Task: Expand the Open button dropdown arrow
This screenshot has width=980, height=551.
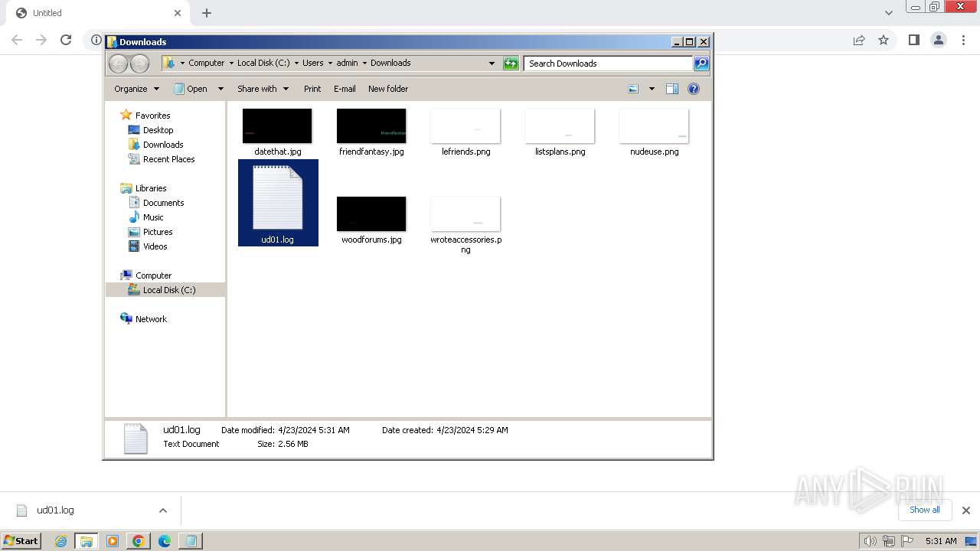Action: point(220,89)
